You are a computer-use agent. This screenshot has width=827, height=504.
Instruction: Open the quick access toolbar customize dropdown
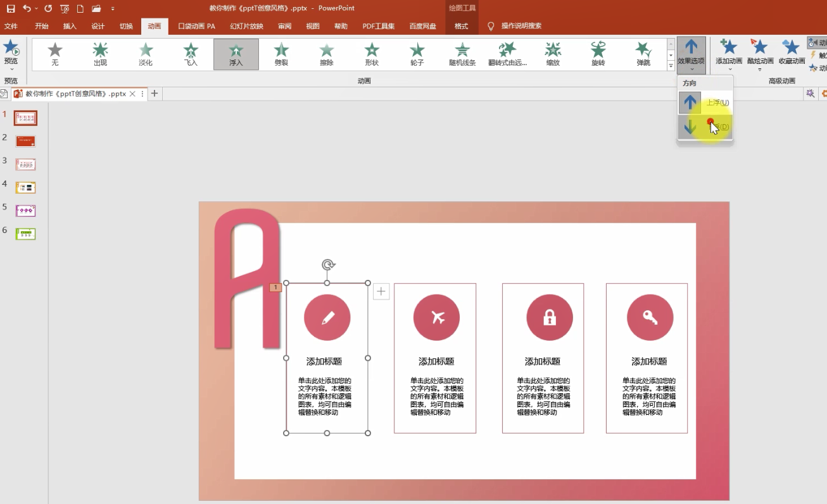tap(113, 8)
